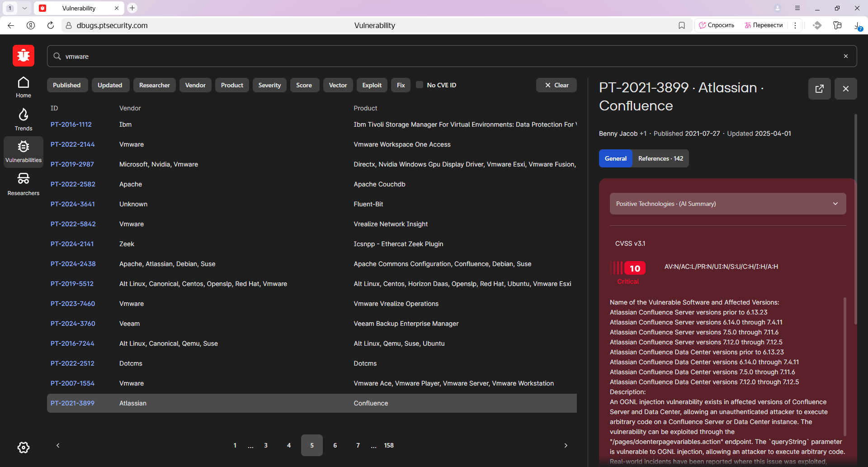This screenshot has width=868, height=467.
Task: Toggle the No CVE ID checkbox
Action: (x=420, y=85)
